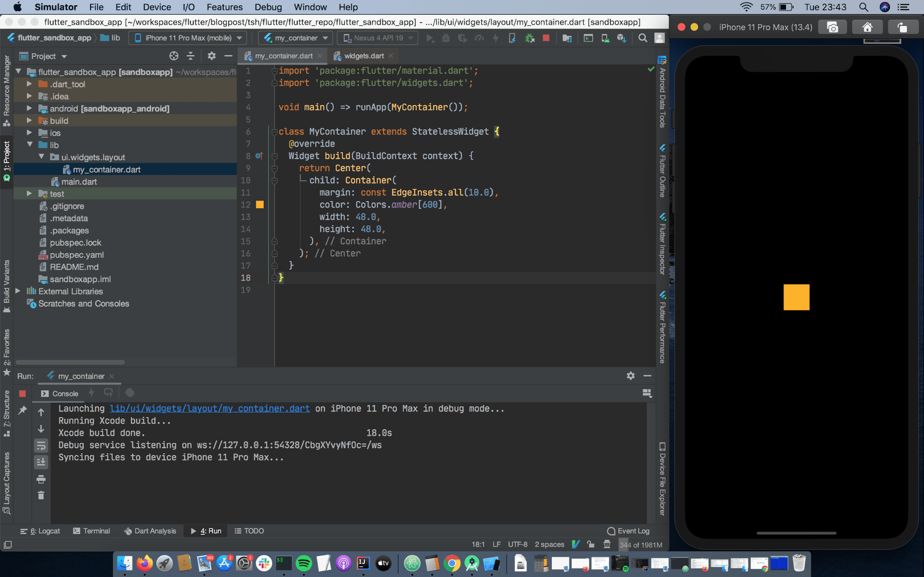
Task: Click the amber color swatch on line 12
Action: [259, 204]
